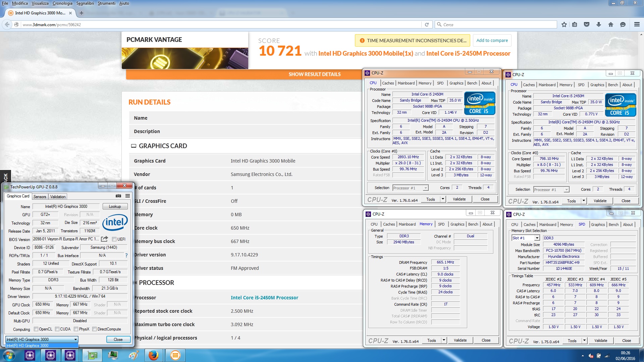Image resolution: width=644 pixels, height=362 pixels.
Task: Select Intel(R) HD Graphics 3000 from dropdown list
Action: [42, 346]
